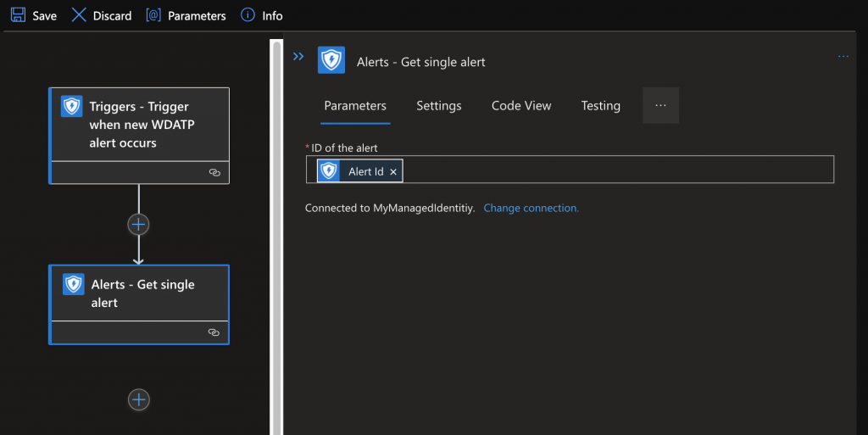868x435 pixels.
Task: Remove the Alert Id token
Action: pos(393,171)
